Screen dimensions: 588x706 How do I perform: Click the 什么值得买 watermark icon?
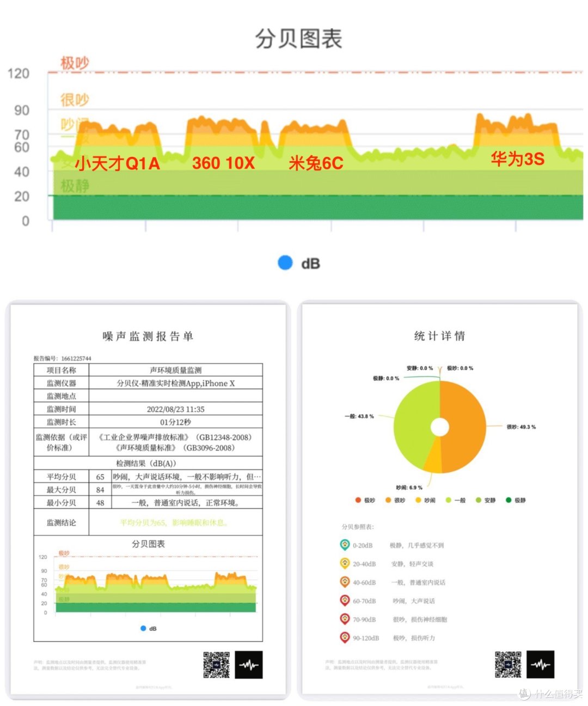[x=524, y=695]
